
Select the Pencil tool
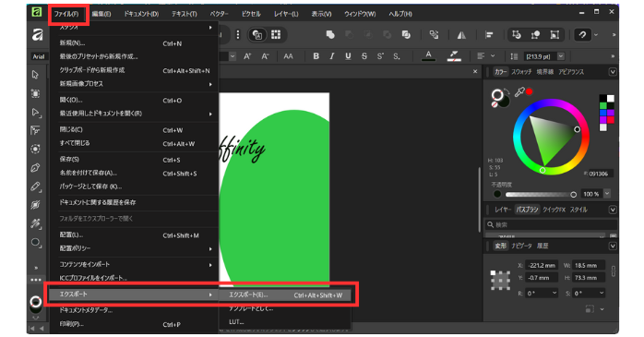coord(35,187)
